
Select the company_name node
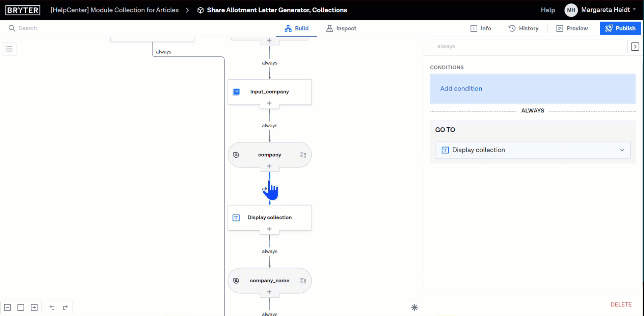coord(270,281)
